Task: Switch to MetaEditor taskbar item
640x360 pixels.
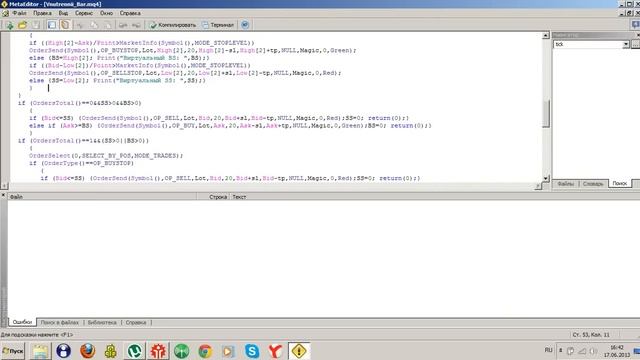Action: click(299, 351)
